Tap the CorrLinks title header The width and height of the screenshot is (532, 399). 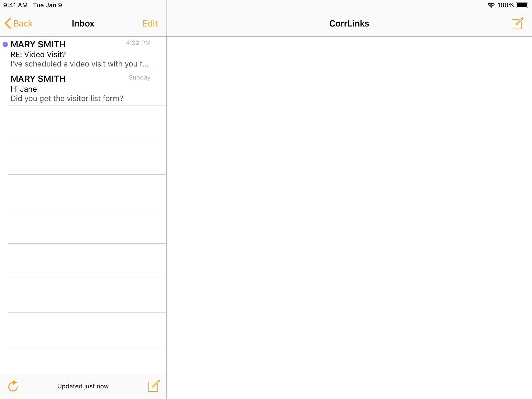coord(349,23)
